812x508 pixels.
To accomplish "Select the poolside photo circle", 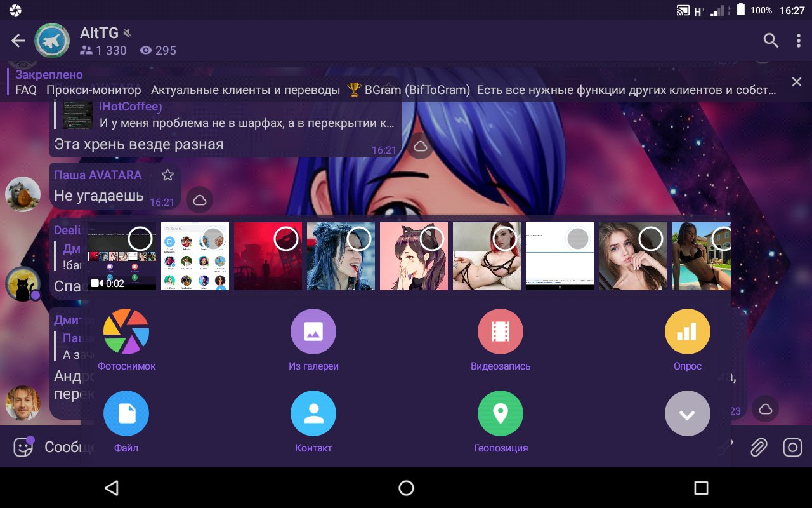I will pos(722,239).
